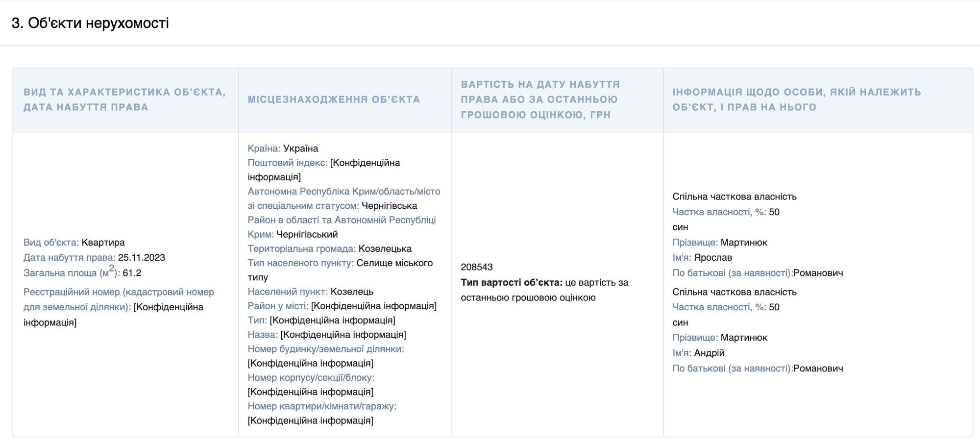Click the surname "Мартинюк" in Андрій's entry

744,337
